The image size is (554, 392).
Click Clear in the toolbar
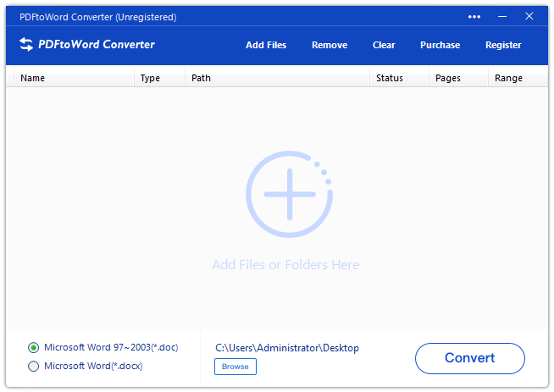click(x=384, y=45)
